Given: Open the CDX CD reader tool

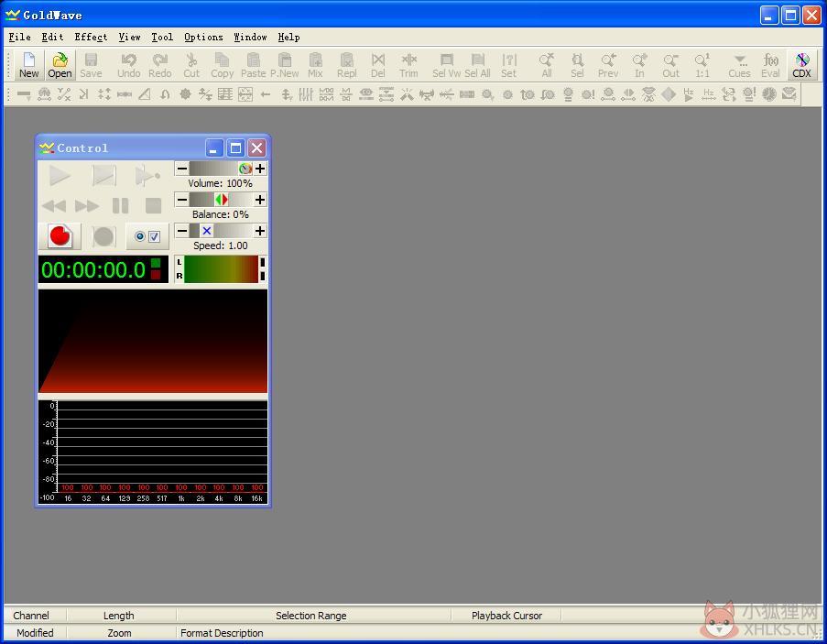Looking at the screenshot, I should [801, 65].
